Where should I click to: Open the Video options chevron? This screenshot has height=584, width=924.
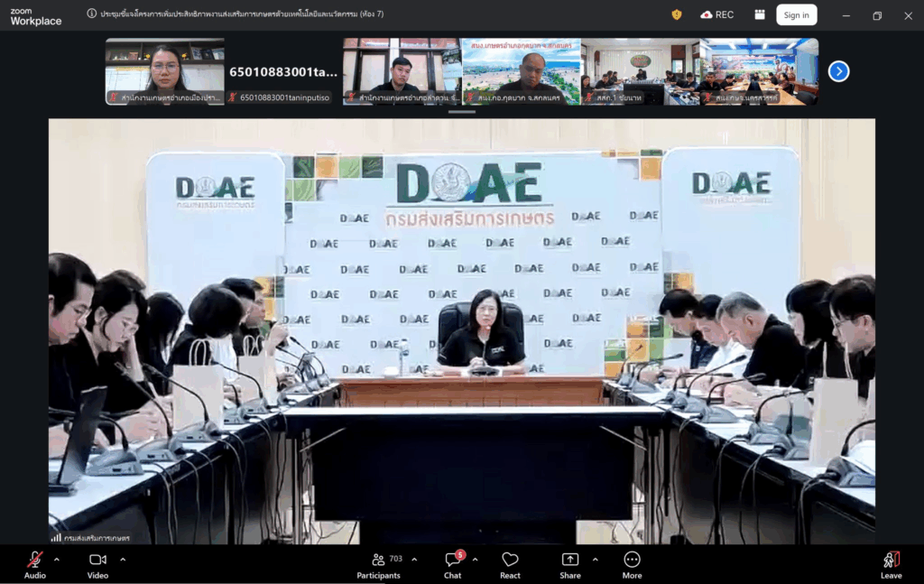(123, 560)
